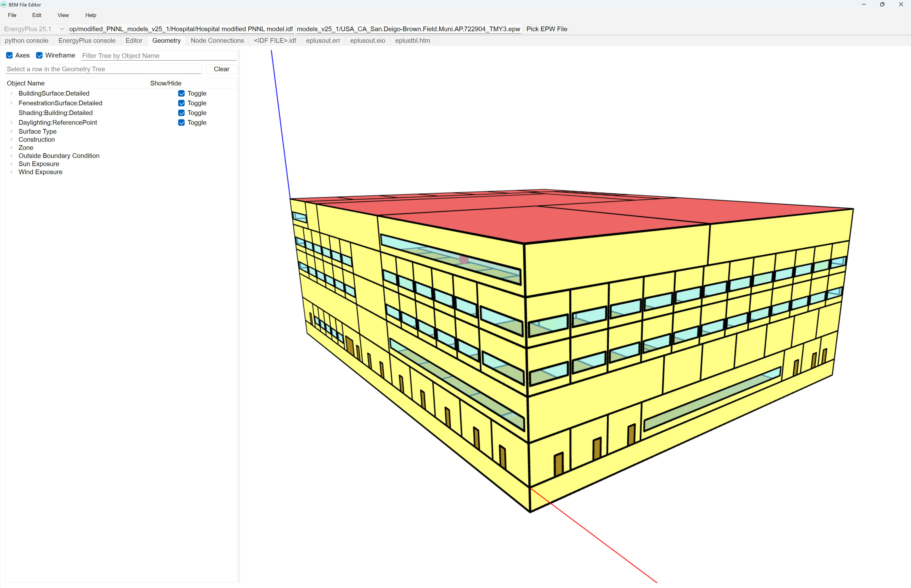Screen dimensions: 911x588
Task: Click the 'Select a row in the Geometry Tree' field
Action: coord(103,69)
